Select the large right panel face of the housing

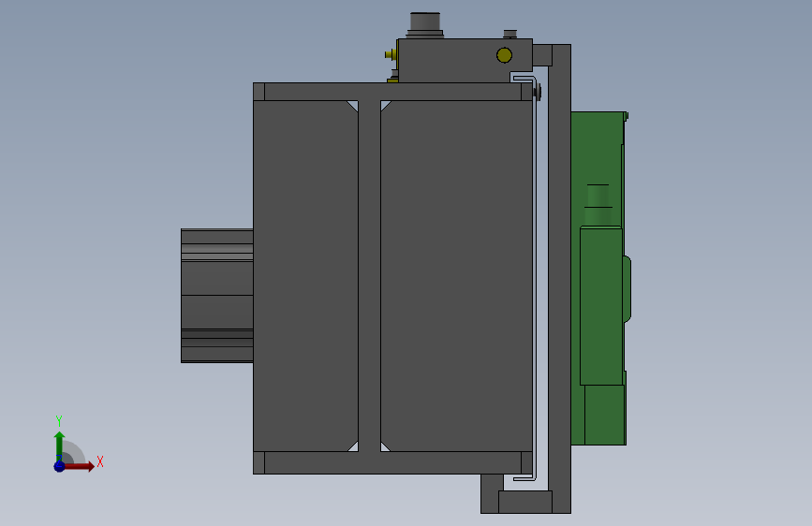coord(456,276)
